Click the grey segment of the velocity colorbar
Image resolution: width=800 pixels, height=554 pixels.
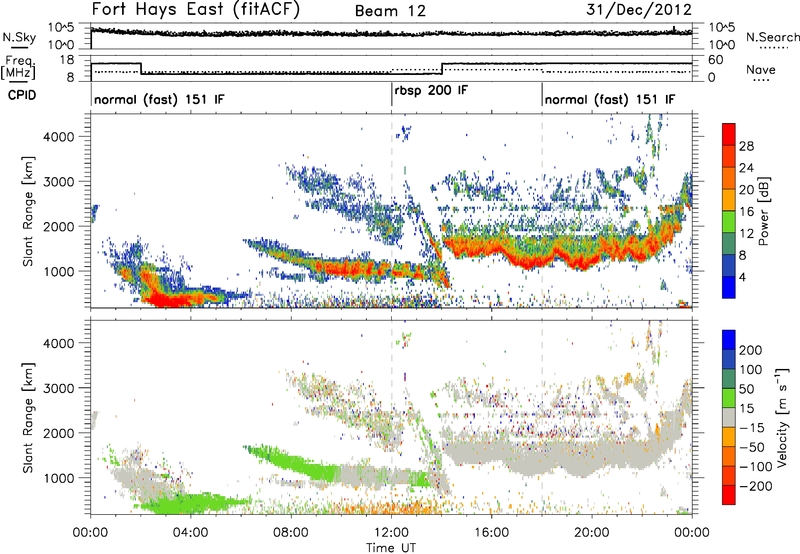(x=729, y=418)
